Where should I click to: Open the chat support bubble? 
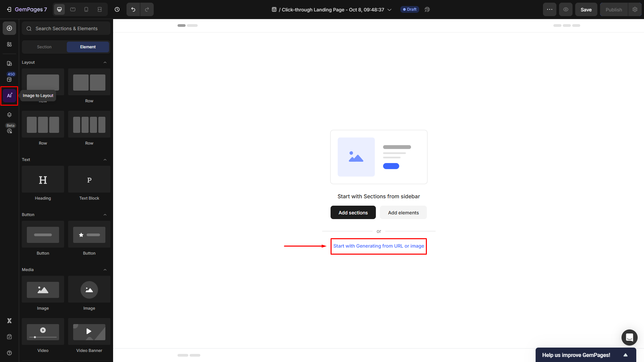(x=629, y=337)
